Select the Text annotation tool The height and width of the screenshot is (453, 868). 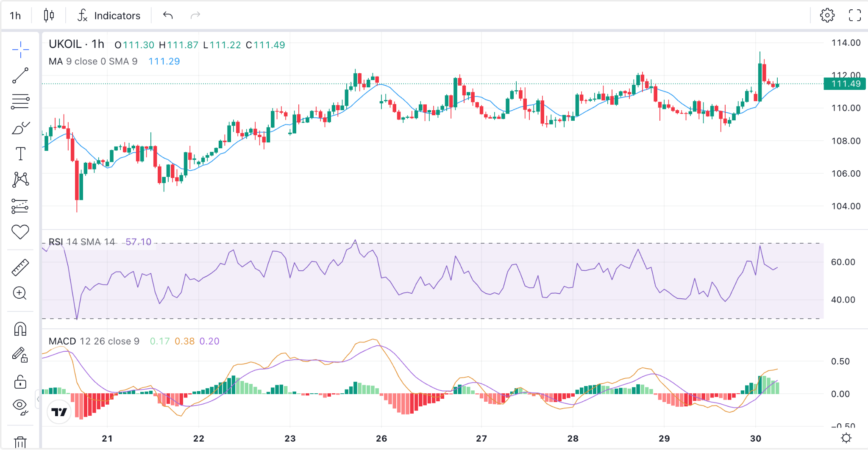(x=20, y=154)
